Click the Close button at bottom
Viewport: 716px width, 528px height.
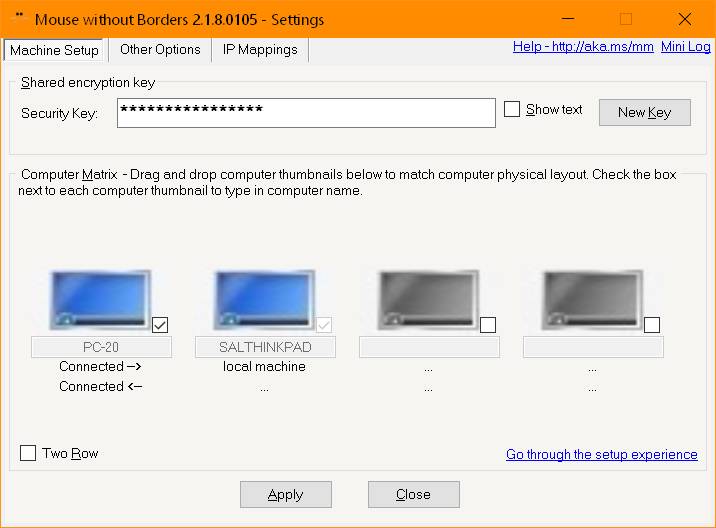[413, 494]
